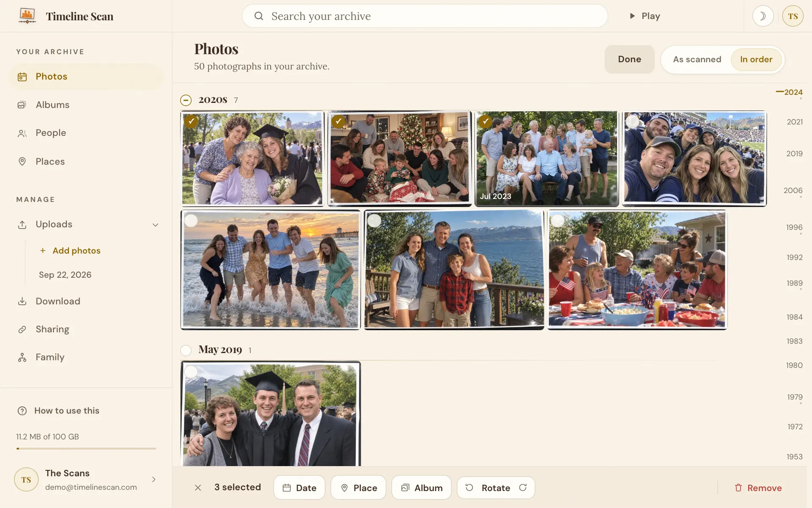Click the How to use this help link
The height and width of the screenshot is (508, 812).
coord(58,411)
